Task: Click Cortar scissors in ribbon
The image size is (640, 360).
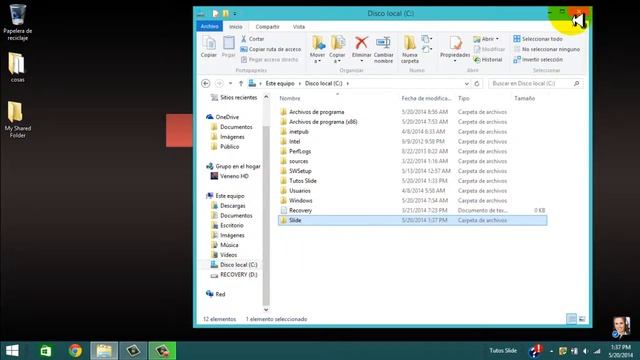Action: (x=253, y=39)
